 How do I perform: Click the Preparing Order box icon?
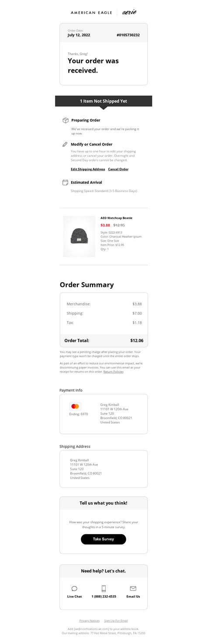point(66,120)
